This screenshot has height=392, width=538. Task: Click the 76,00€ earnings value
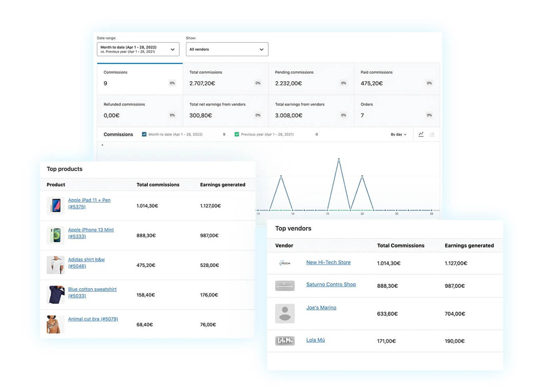(x=208, y=325)
